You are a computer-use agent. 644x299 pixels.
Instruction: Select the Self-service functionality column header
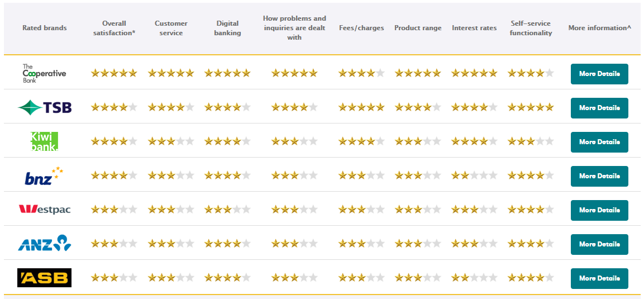[531, 28]
